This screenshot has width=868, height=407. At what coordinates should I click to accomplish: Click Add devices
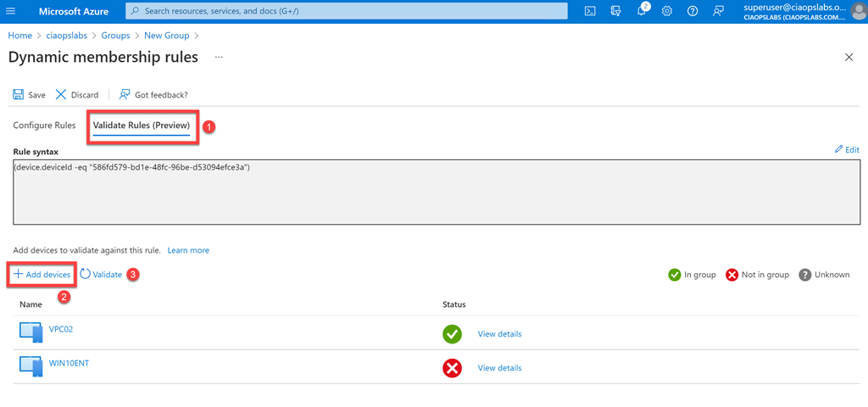42,275
